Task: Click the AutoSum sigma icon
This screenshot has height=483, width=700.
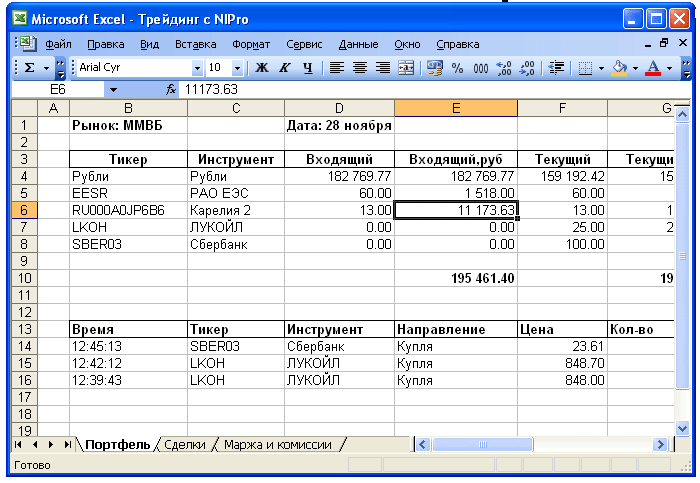Action: [x=29, y=68]
